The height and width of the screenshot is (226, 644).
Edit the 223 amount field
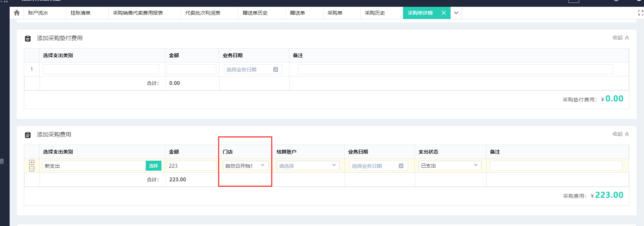[x=191, y=166]
